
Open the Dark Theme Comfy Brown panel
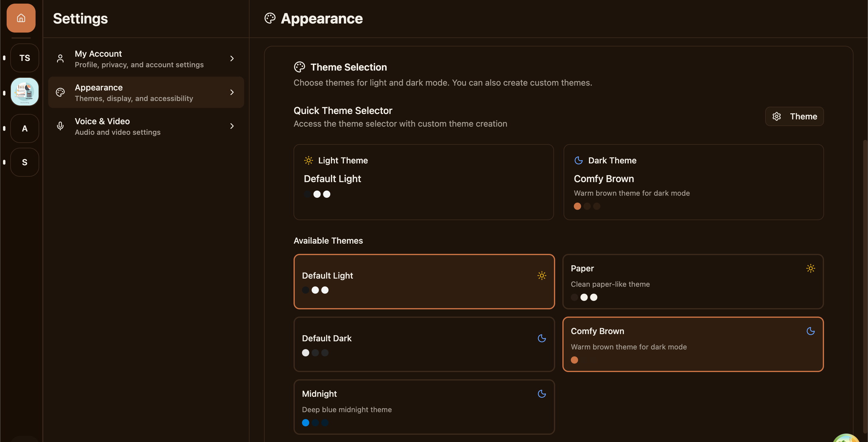pyautogui.click(x=693, y=182)
